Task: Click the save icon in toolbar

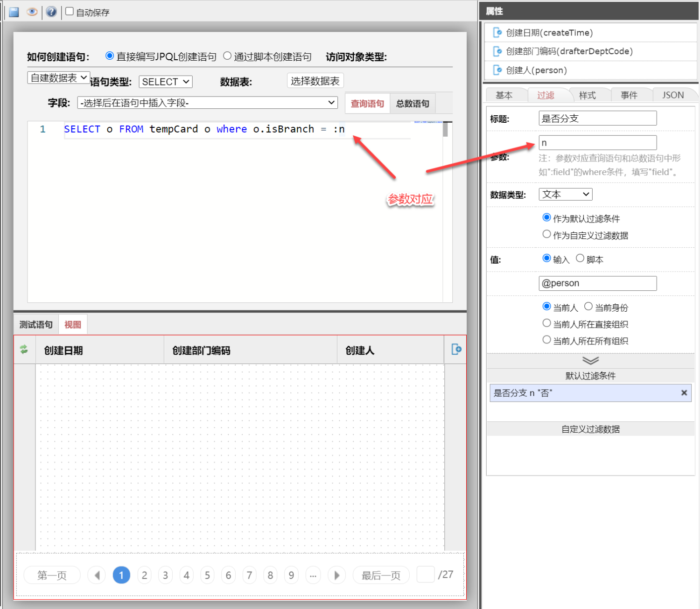Action: (14, 12)
